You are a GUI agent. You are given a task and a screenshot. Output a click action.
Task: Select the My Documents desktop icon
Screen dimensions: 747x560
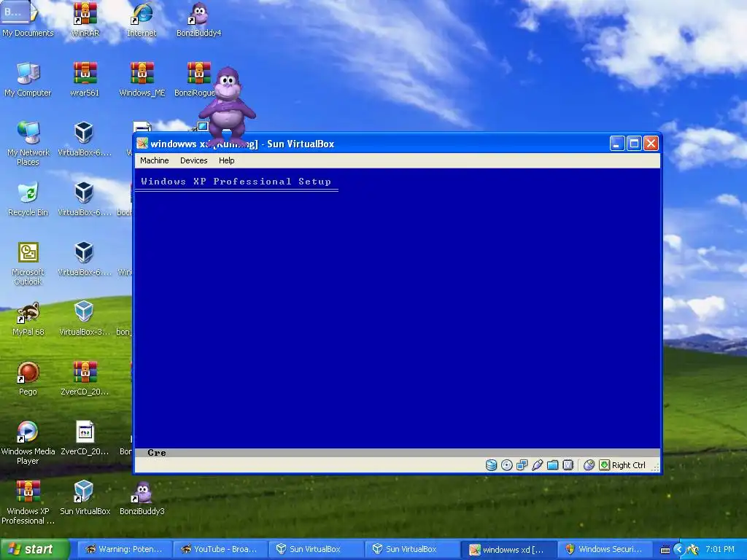[28, 20]
